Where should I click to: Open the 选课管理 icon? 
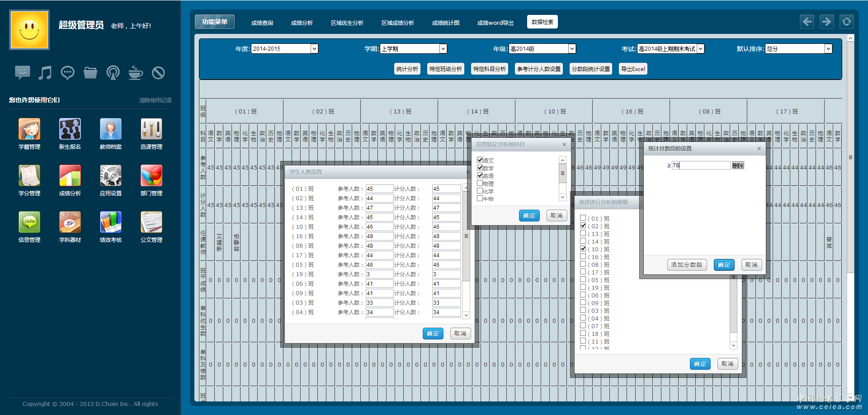coord(151,129)
